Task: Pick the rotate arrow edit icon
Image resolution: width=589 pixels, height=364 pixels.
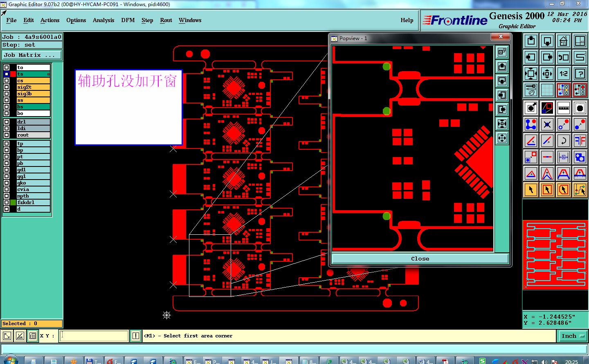Action: pos(564,141)
